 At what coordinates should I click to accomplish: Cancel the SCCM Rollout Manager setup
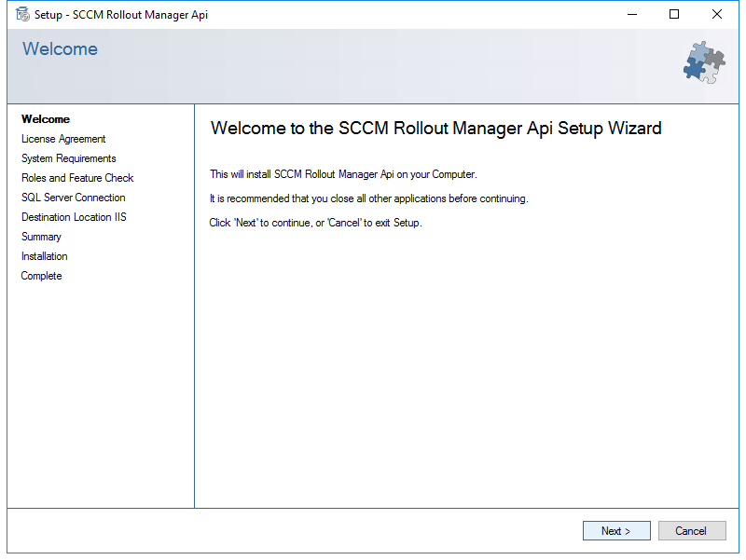692,530
